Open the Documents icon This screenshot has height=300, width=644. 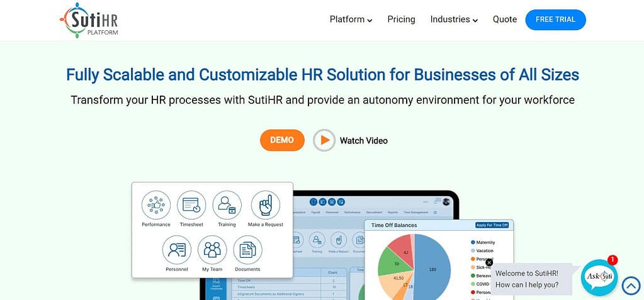(x=247, y=250)
